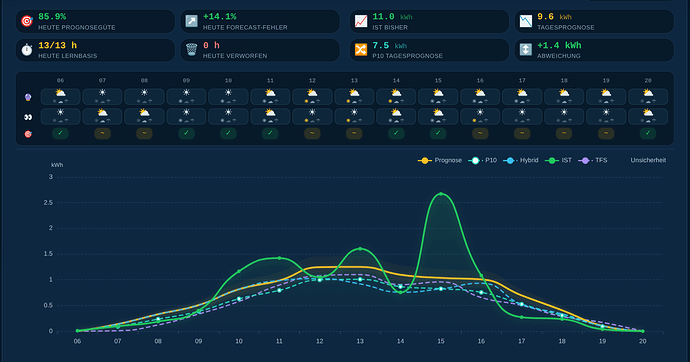The width and height of the screenshot is (690, 362).
Task: Click the +1.4 kWh Abweichung value
Action: coord(559,45)
